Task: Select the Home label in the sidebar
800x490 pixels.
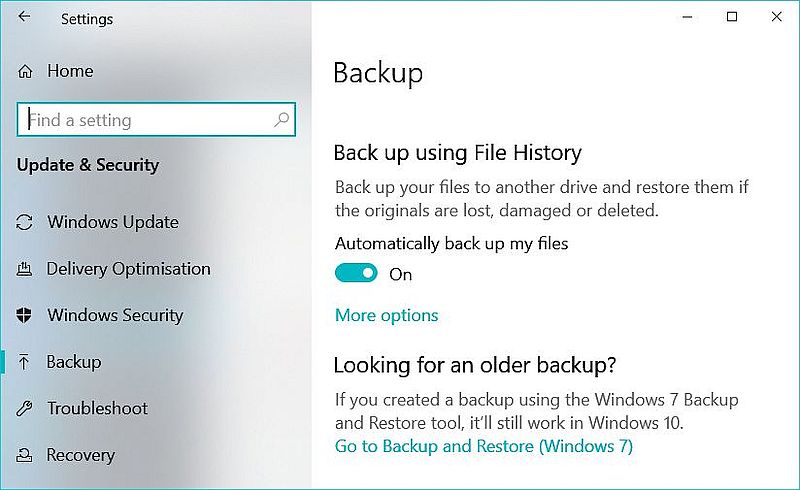Action: click(70, 72)
